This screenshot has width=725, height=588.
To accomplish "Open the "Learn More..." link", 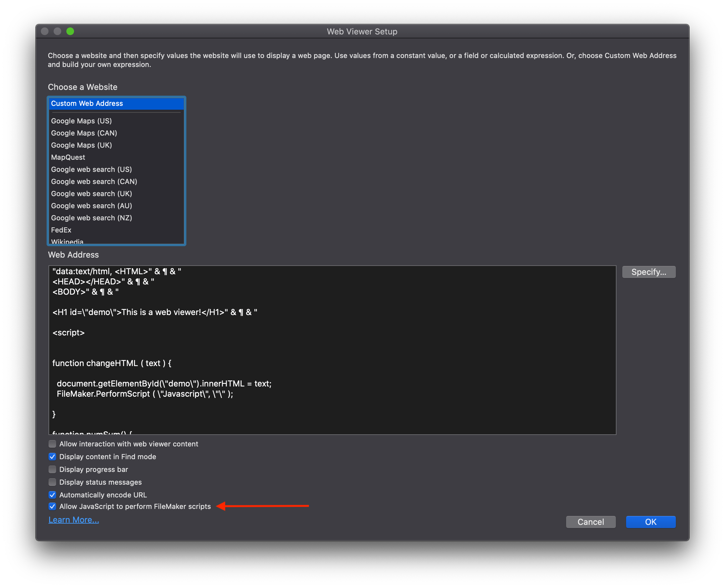I will (x=73, y=519).
